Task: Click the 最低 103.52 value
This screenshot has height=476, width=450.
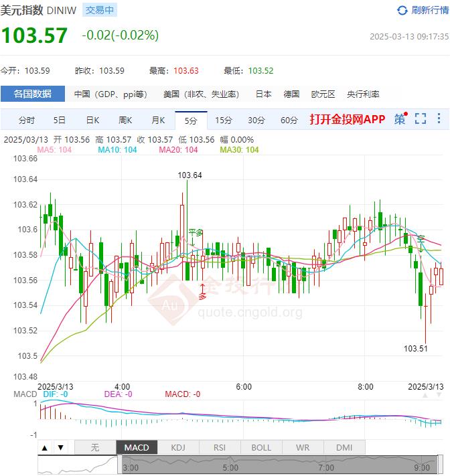Action: tap(261, 71)
